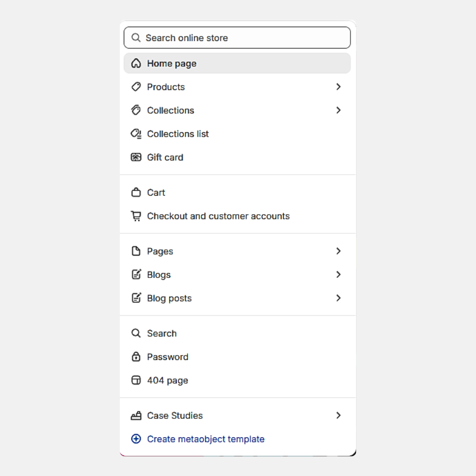Click the Products tag icon

pos(136,87)
